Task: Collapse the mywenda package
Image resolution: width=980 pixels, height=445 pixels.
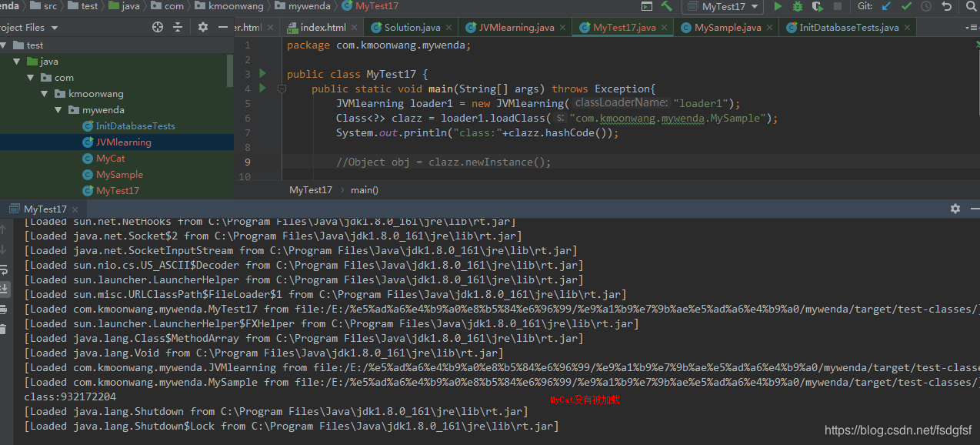Action: 58,110
